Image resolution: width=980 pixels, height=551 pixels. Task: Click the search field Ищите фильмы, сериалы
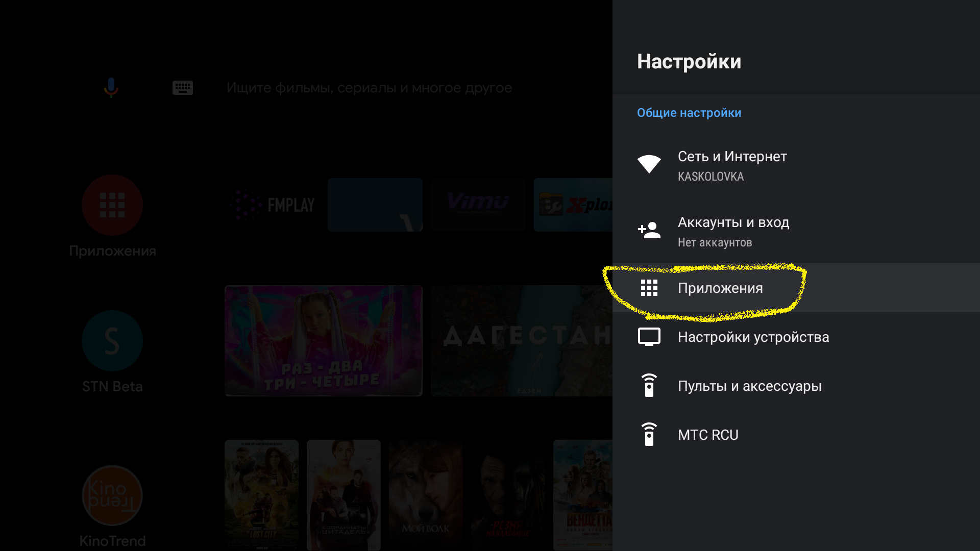[369, 88]
